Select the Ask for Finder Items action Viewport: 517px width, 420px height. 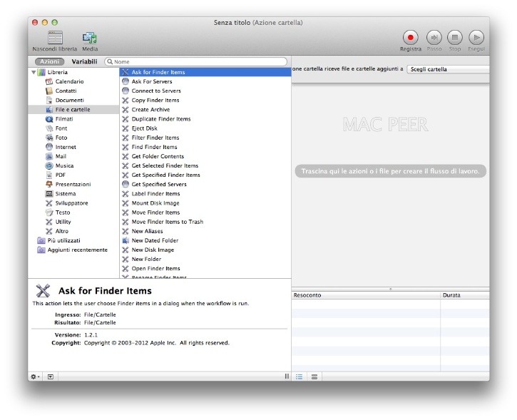tap(205, 72)
